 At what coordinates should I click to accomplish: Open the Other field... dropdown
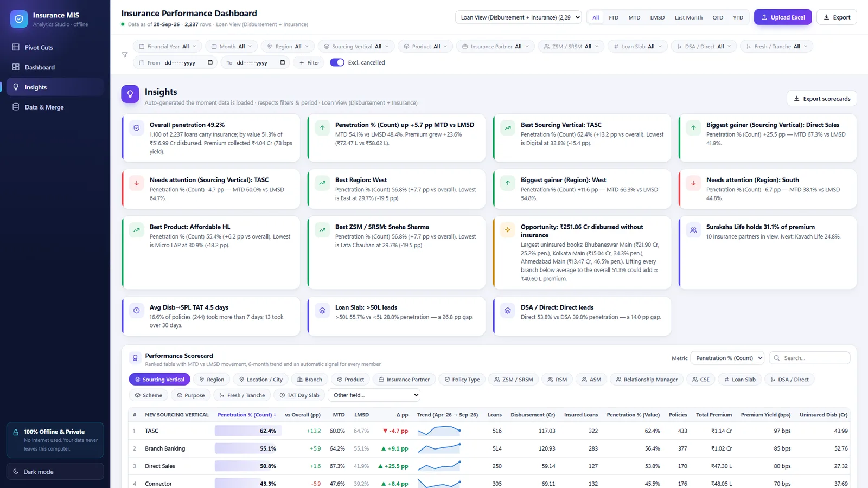pos(374,395)
